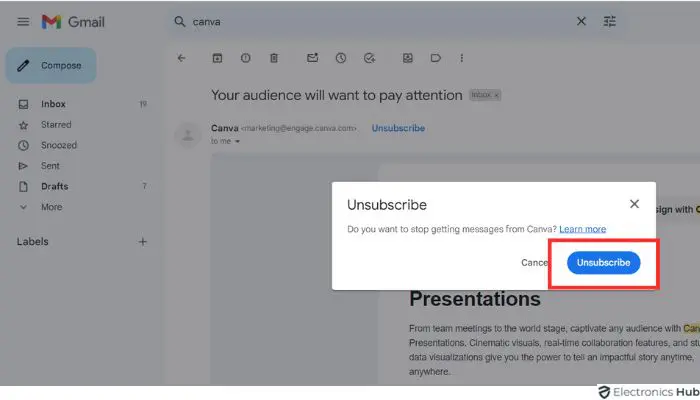Image resolution: width=700 pixels, height=400 pixels.
Task: Archive this email
Action: click(217, 58)
